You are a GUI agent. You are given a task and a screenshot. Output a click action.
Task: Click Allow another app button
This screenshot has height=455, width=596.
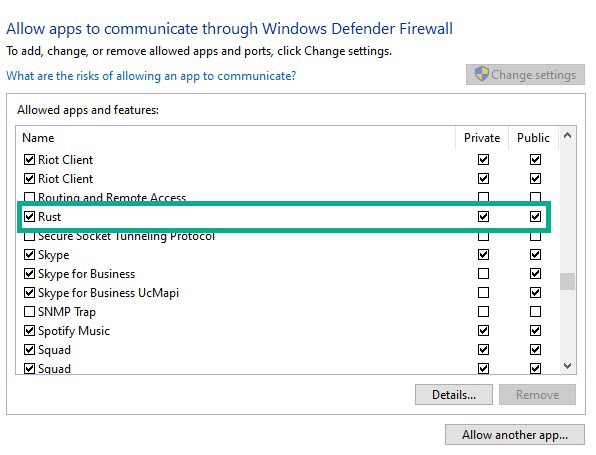(x=515, y=434)
